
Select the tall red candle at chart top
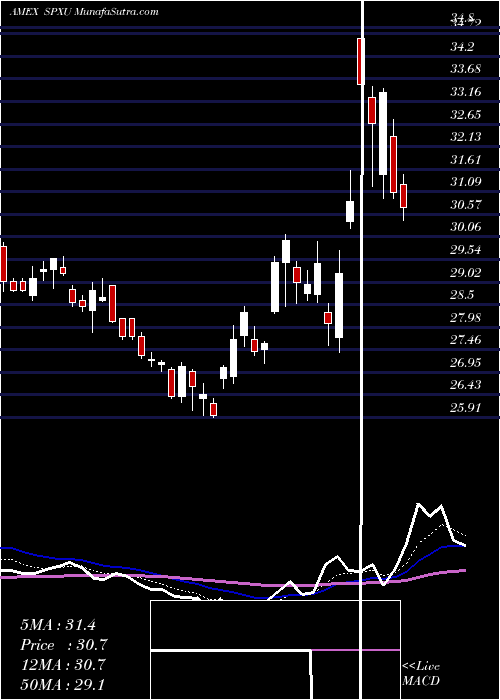361,61
